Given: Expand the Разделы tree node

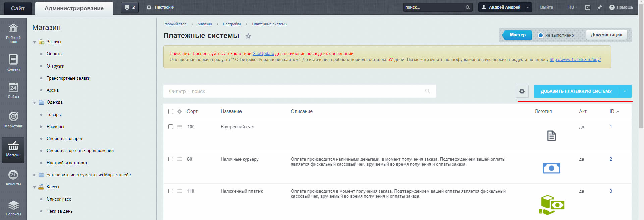Looking at the screenshot, I should [x=41, y=127].
